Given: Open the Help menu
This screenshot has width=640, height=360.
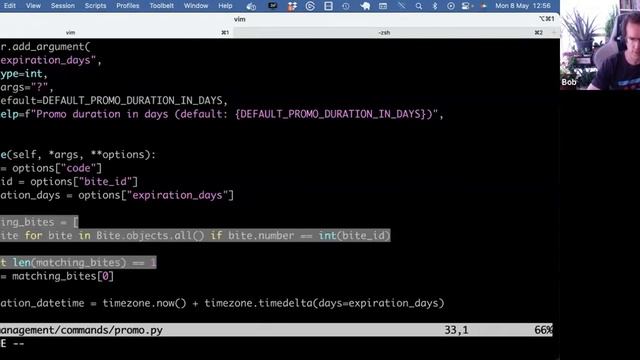Looking at the screenshot, I should pos(225,6).
